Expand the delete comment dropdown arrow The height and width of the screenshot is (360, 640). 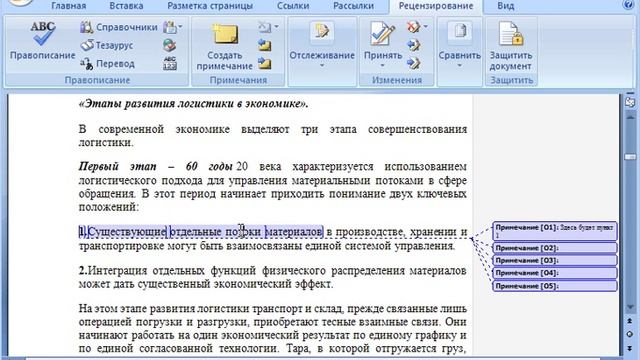(276, 27)
